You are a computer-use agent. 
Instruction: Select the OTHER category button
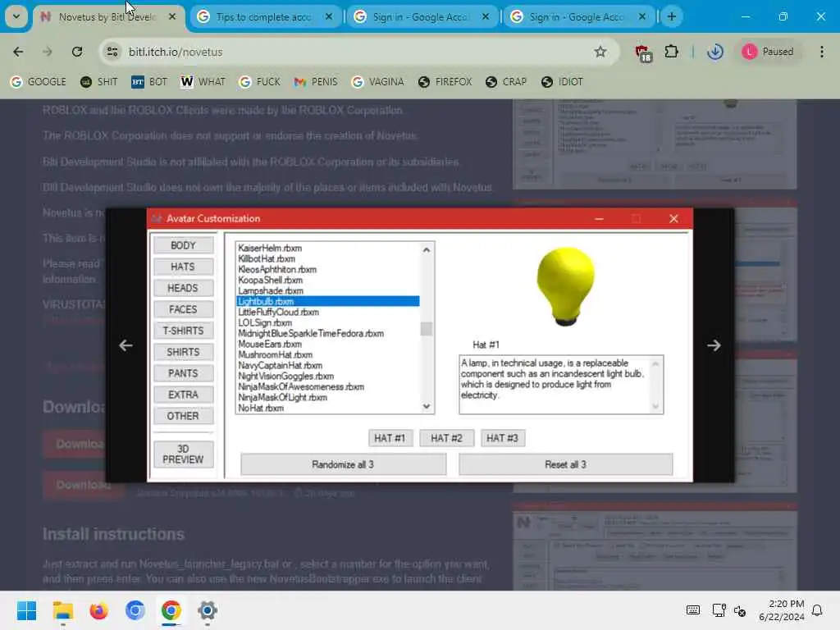tap(183, 416)
